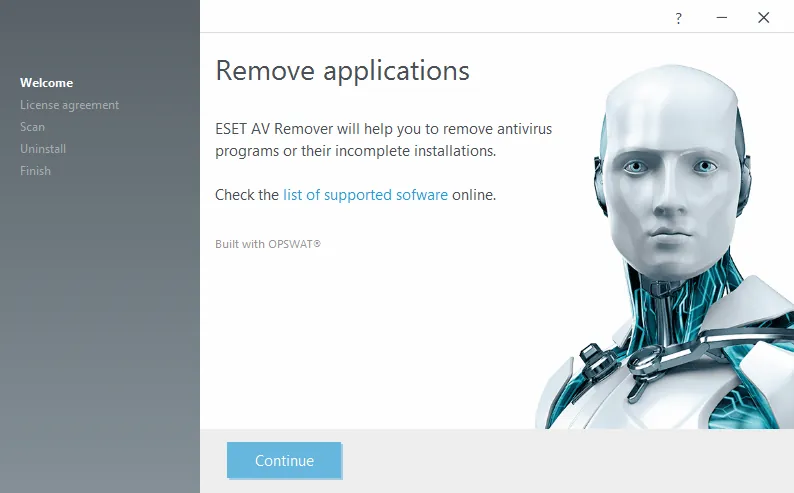Image resolution: width=794 pixels, height=493 pixels.
Task: Open help with the question mark icon
Action: click(679, 18)
